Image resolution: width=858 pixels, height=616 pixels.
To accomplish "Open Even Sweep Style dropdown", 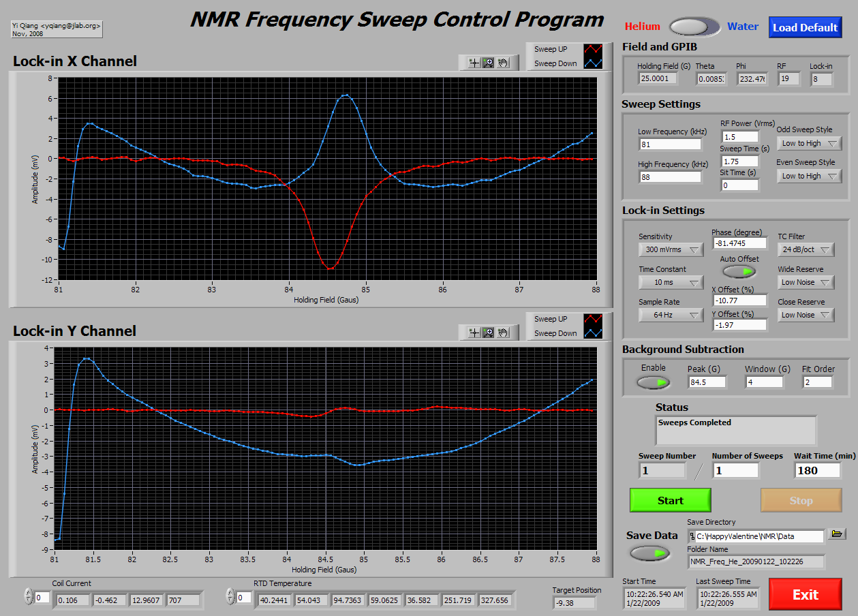I will pos(809,176).
